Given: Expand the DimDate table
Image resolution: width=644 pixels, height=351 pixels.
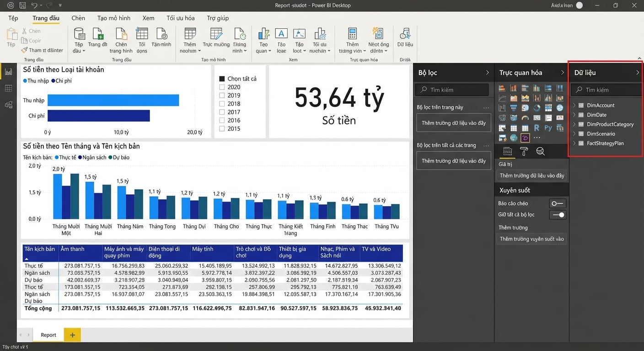Looking at the screenshot, I should tap(574, 115).
